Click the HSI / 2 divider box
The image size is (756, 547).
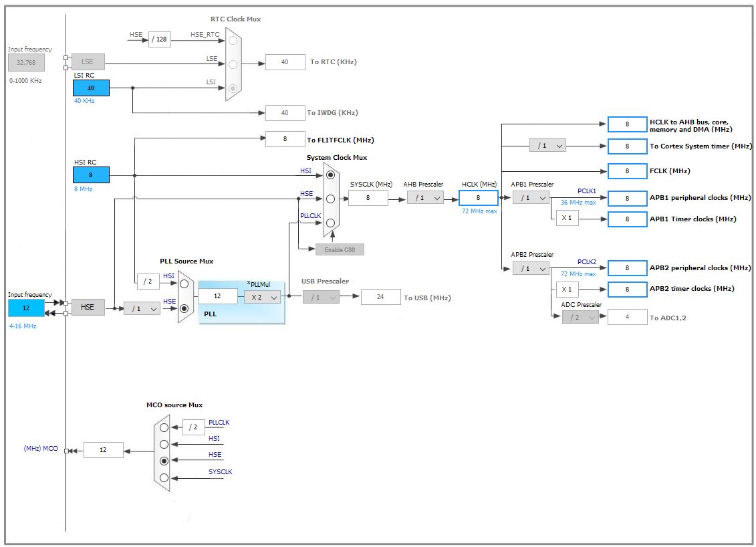coord(148,282)
